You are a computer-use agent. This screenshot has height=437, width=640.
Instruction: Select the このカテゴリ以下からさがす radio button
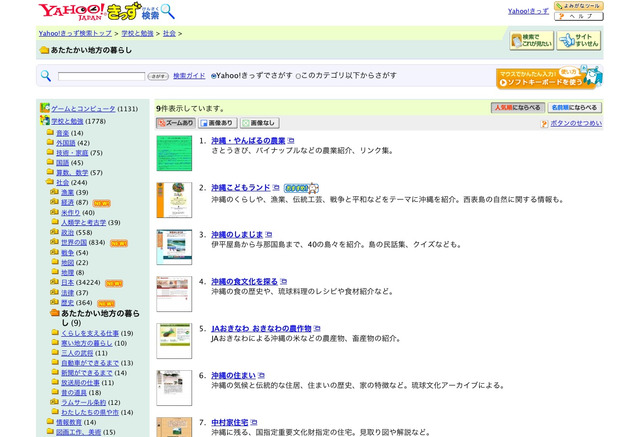click(x=298, y=76)
